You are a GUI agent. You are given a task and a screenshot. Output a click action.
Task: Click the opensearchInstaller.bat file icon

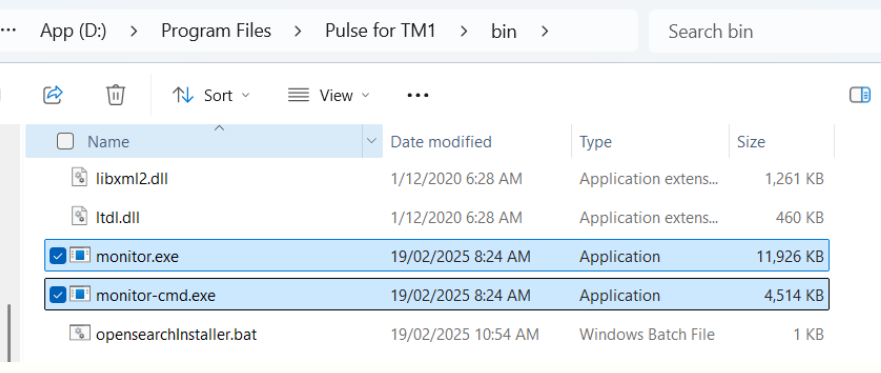point(80,333)
